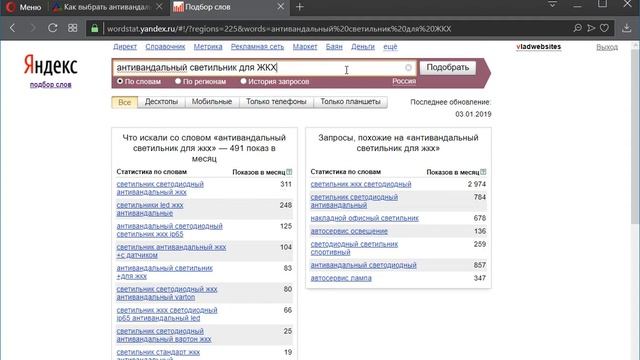640x360 pixels.
Task: Open 'светильник жкх светодиодный ip65 антивандальный led' query
Action: coord(167,314)
